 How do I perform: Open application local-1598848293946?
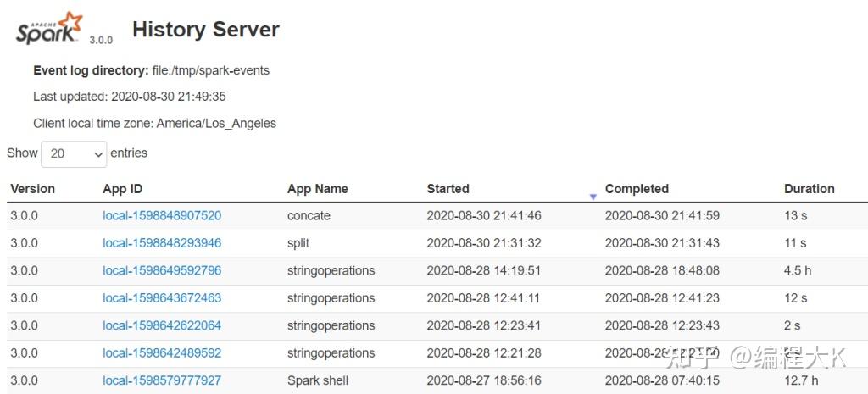(x=162, y=243)
